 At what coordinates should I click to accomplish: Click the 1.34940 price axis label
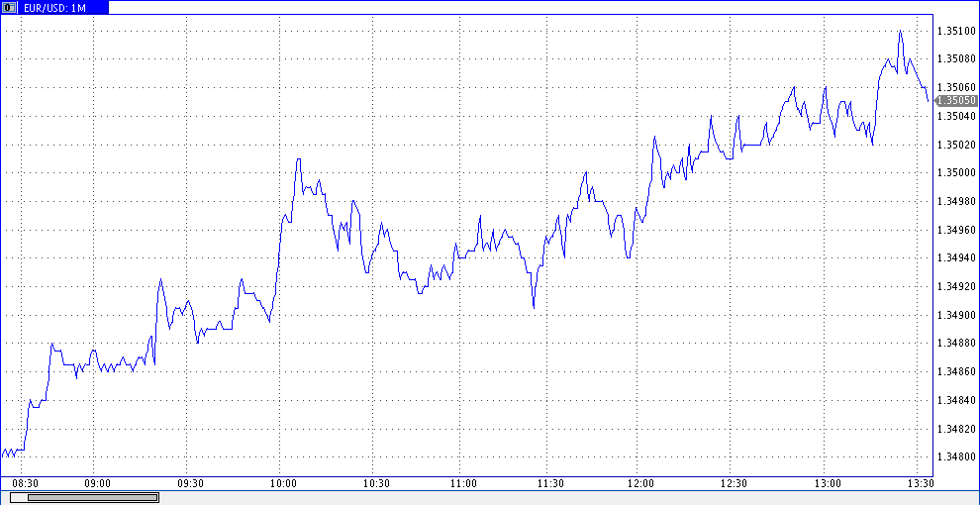coord(957,258)
